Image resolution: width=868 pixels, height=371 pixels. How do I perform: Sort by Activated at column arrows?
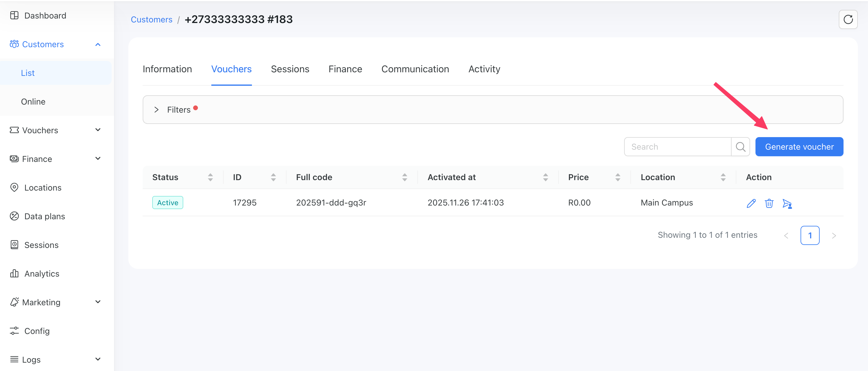click(545, 177)
